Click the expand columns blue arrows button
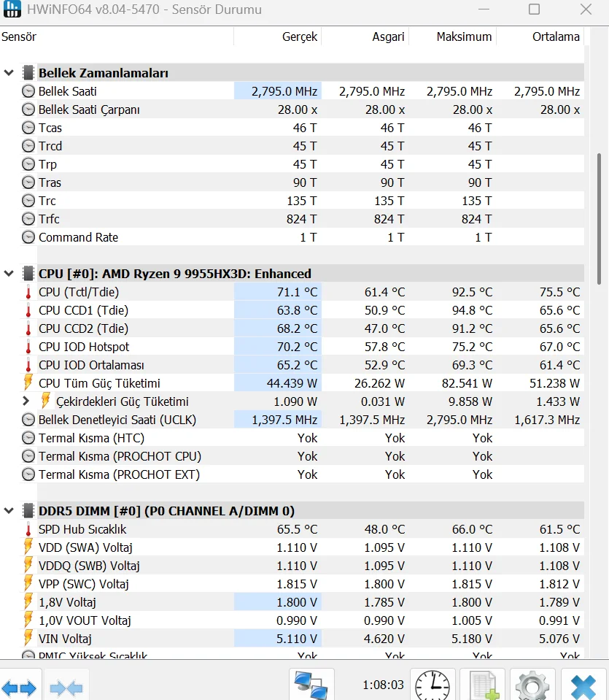Screen dimensions: 609x700 coord(19,687)
